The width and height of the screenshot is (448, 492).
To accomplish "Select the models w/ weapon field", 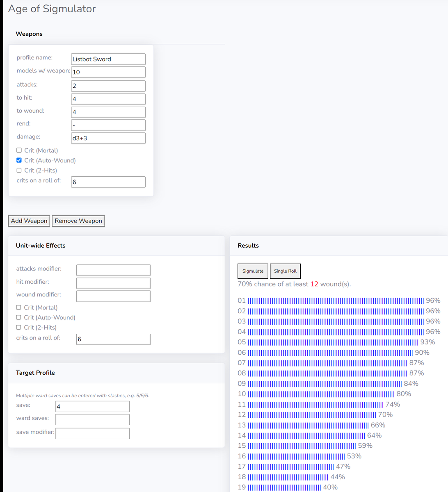I will click(108, 72).
